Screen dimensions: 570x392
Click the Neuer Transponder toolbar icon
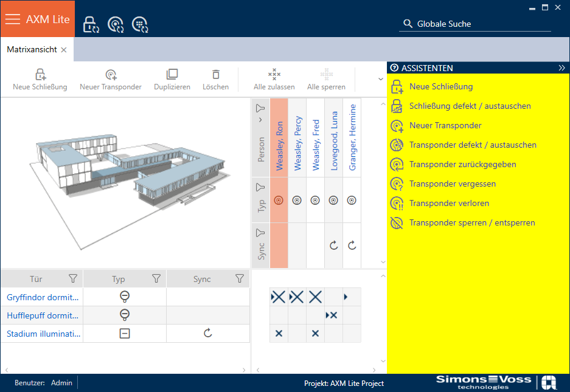pos(111,75)
